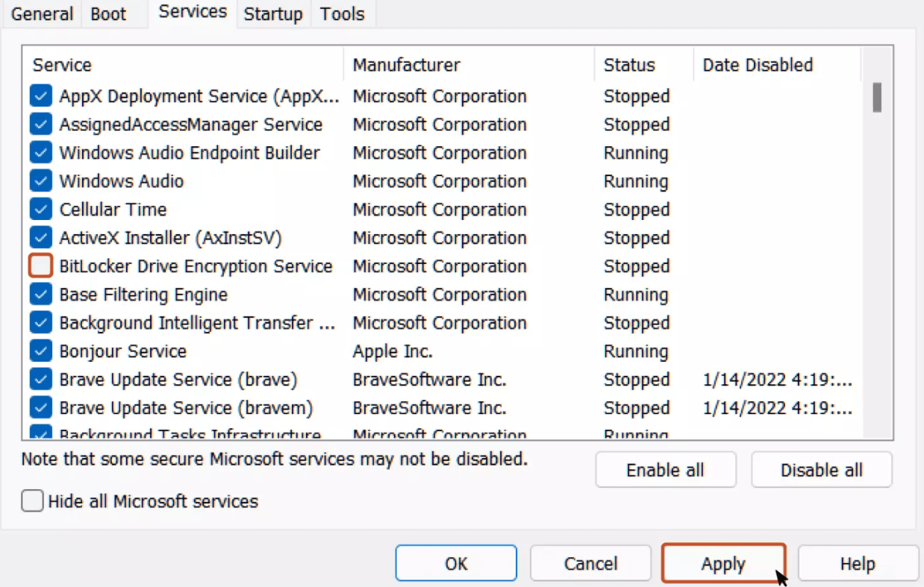Image resolution: width=924 pixels, height=587 pixels.
Task: Confirm with the OK button
Action: tap(456, 563)
